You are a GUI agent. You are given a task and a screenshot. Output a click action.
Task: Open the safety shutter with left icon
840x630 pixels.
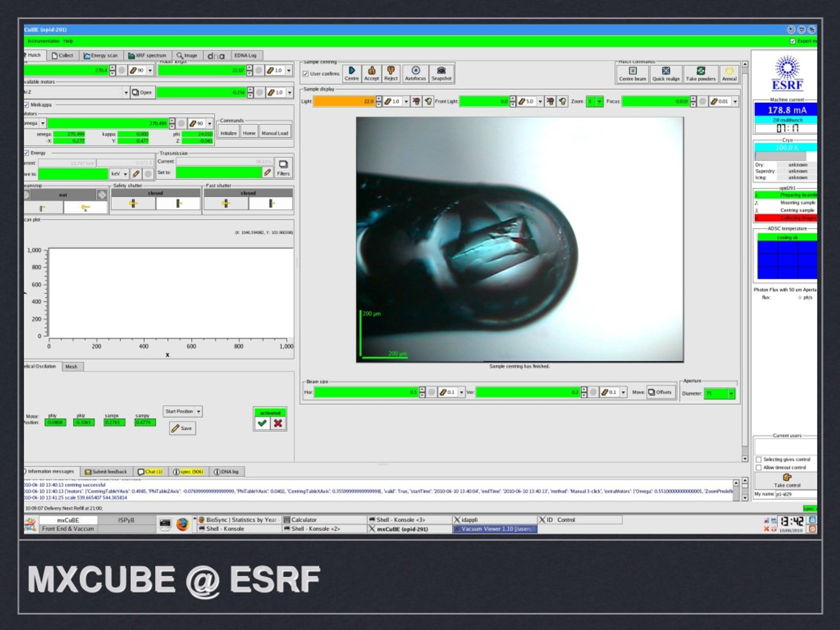pyautogui.click(x=133, y=203)
